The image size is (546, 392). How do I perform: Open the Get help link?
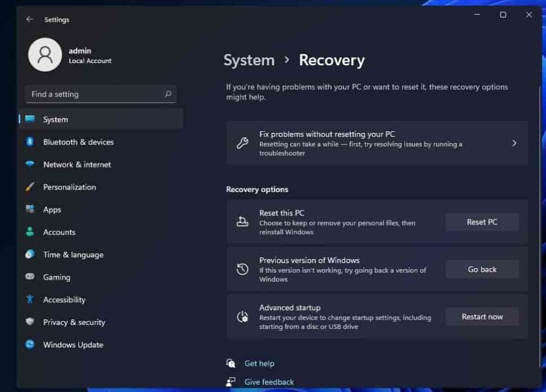click(259, 364)
